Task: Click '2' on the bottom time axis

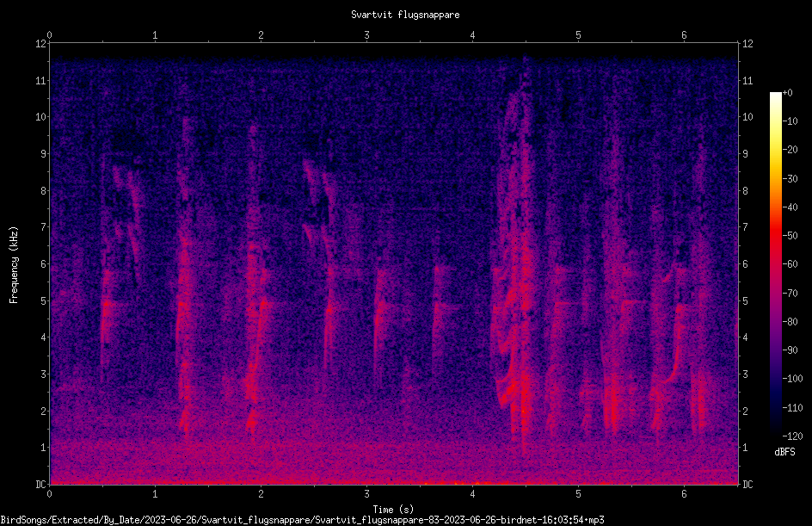Action: coord(261,494)
